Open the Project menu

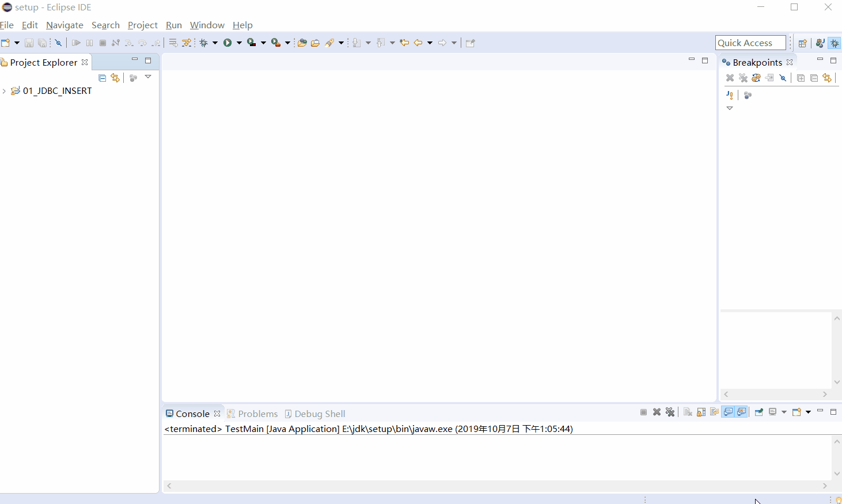click(143, 25)
